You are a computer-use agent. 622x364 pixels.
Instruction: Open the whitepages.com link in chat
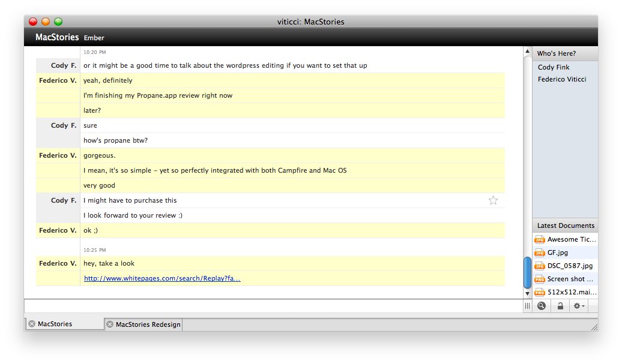coord(162,278)
